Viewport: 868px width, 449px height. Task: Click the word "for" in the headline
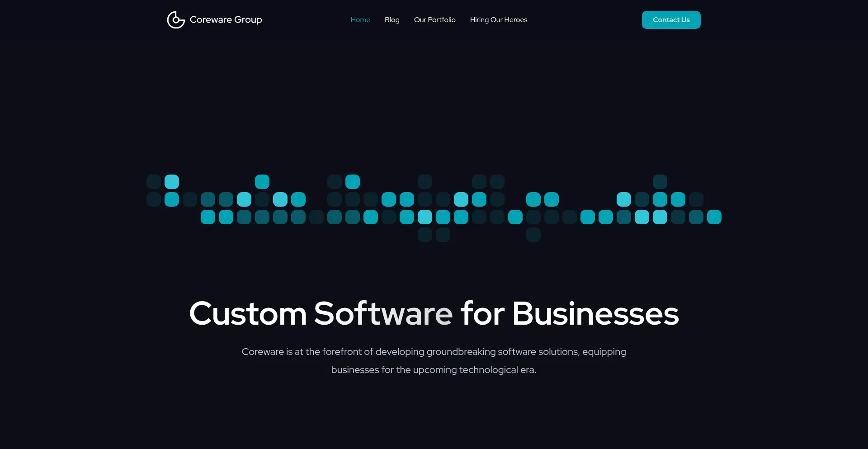482,313
